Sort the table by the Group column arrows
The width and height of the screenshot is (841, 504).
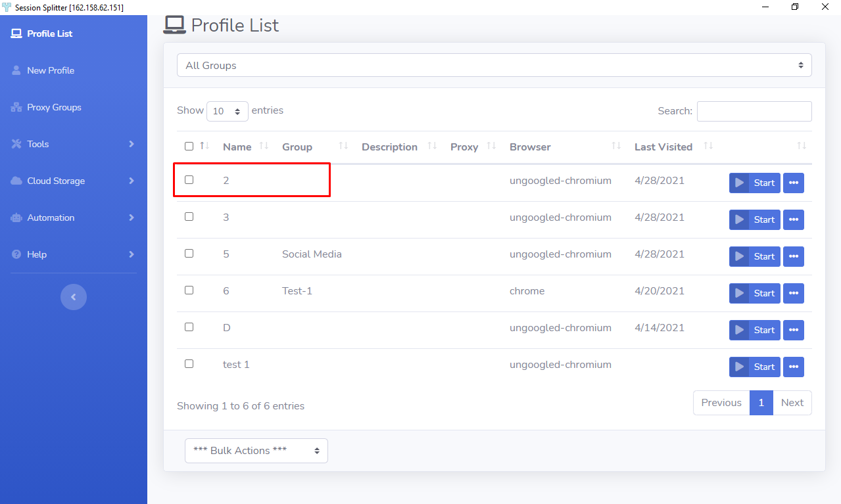point(343,146)
